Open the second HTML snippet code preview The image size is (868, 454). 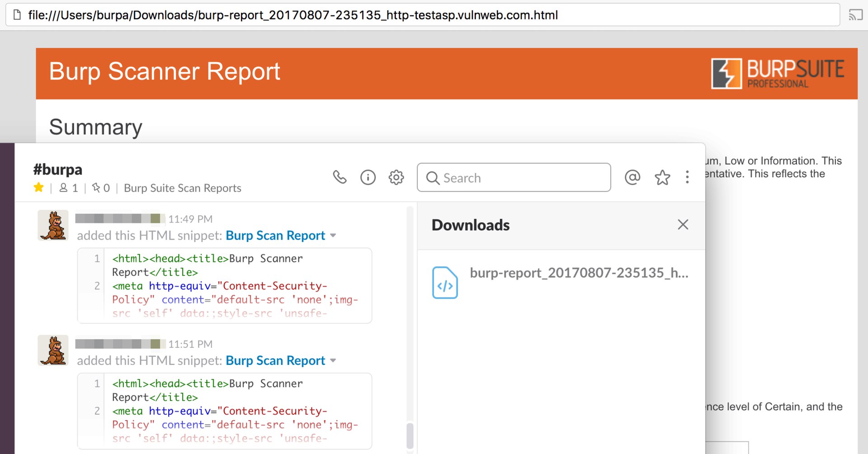point(225,411)
